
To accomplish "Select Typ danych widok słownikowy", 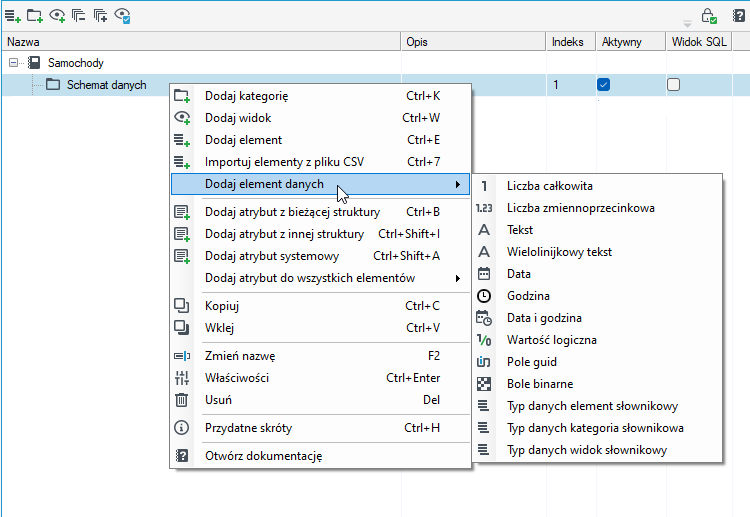I will point(597,450).
